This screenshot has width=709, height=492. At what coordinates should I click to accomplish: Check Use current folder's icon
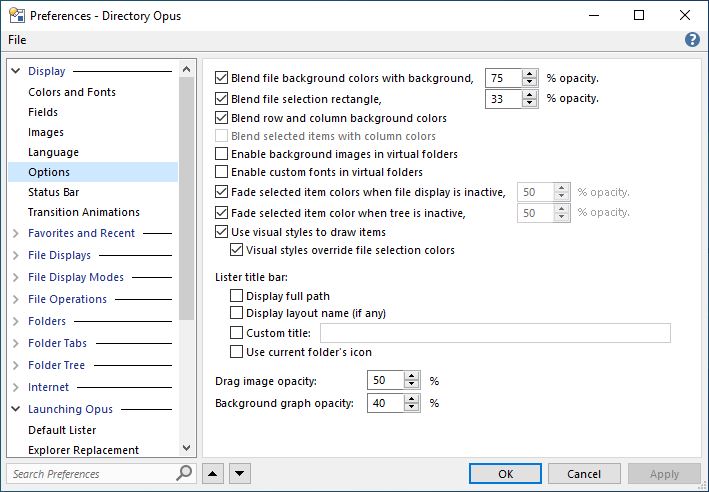(x=236, y=352)
